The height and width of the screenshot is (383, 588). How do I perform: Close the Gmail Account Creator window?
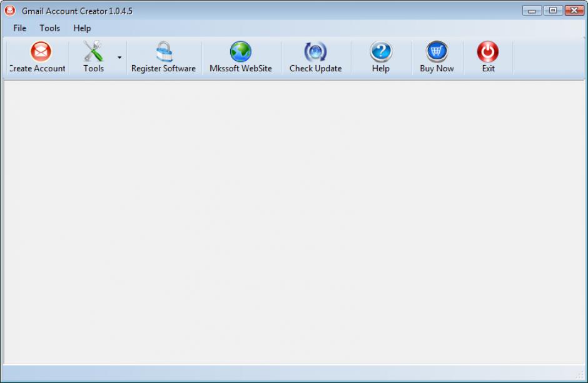[x=574, y=11]
